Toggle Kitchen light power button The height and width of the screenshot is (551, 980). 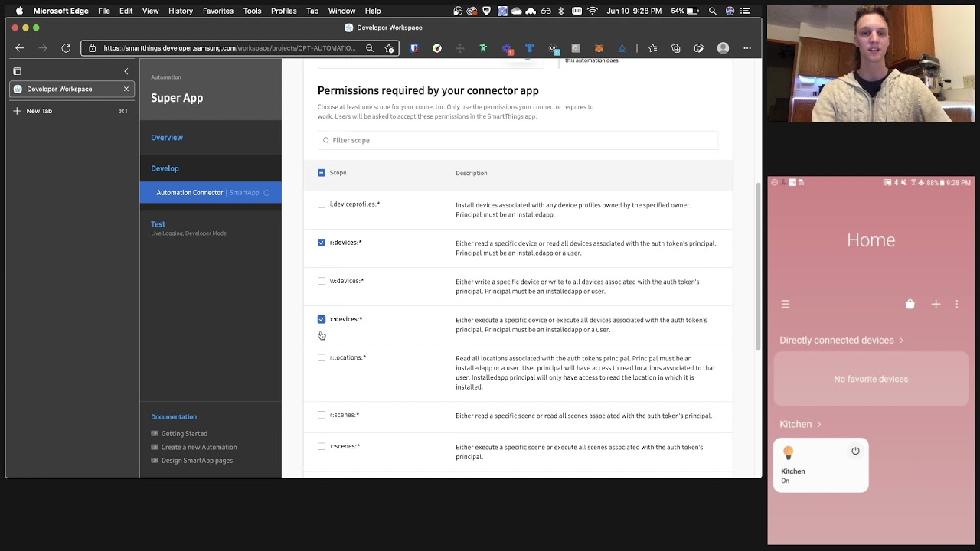pos(855,451)
